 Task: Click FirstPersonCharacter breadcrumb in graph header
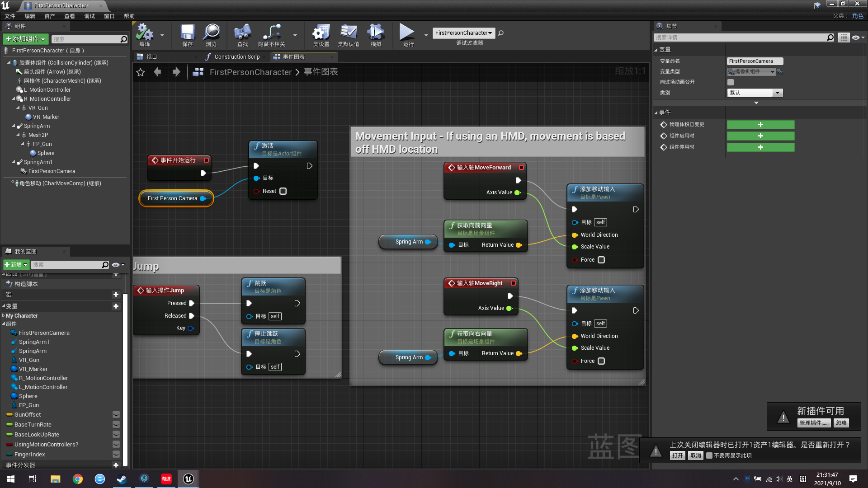(250, 72)
